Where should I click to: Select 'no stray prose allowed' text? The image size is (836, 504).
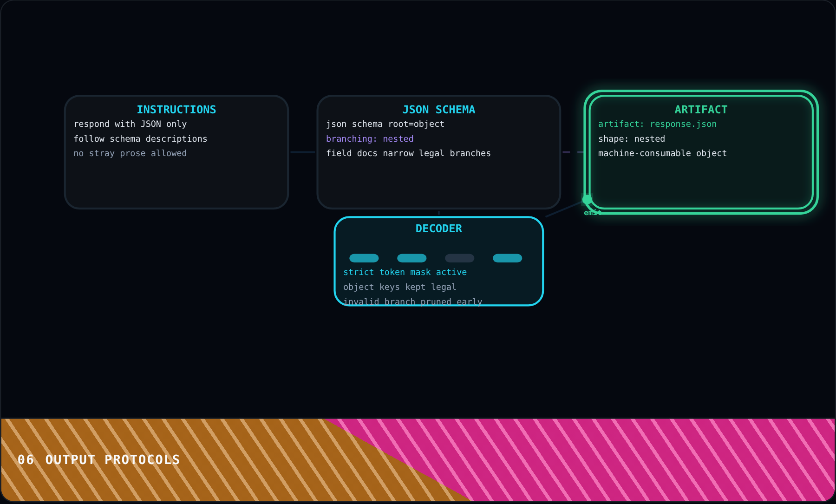[130, 153]
